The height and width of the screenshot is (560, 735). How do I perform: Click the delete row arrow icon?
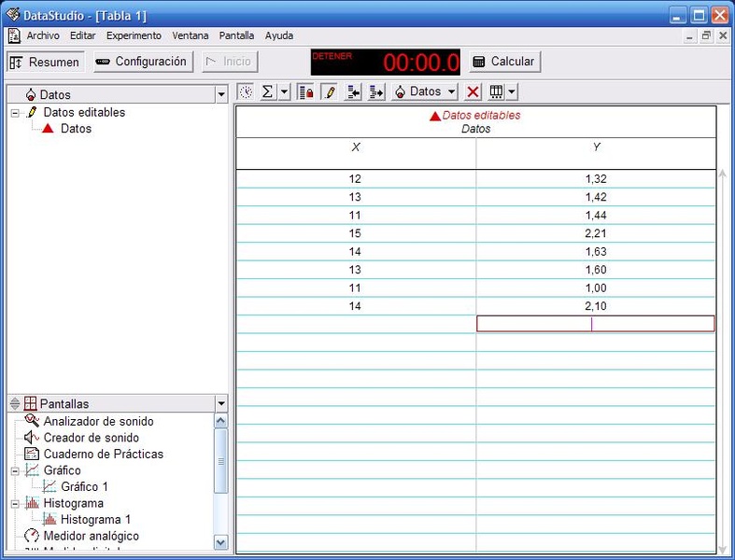(376, 91)
